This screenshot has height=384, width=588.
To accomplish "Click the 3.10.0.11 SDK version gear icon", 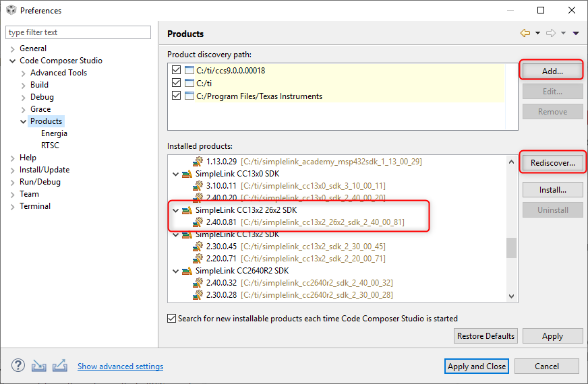I will [198, 186].
